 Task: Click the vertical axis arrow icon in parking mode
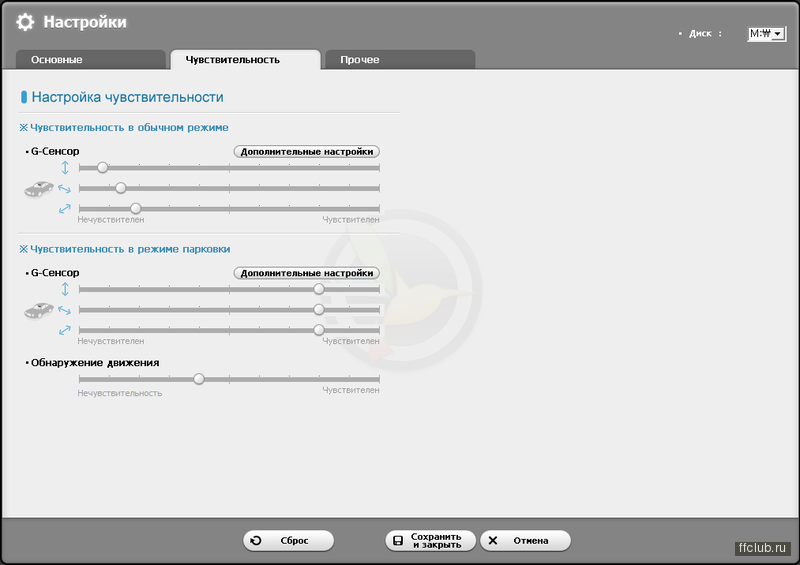(65, 289)
